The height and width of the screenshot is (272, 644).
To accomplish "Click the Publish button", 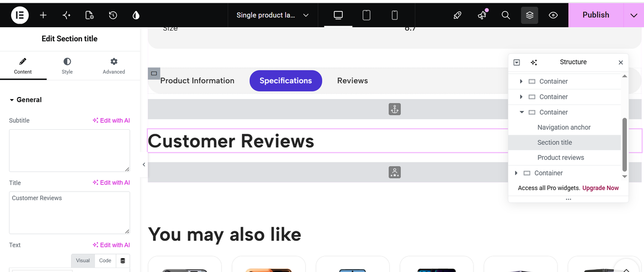I will [596, 15].
